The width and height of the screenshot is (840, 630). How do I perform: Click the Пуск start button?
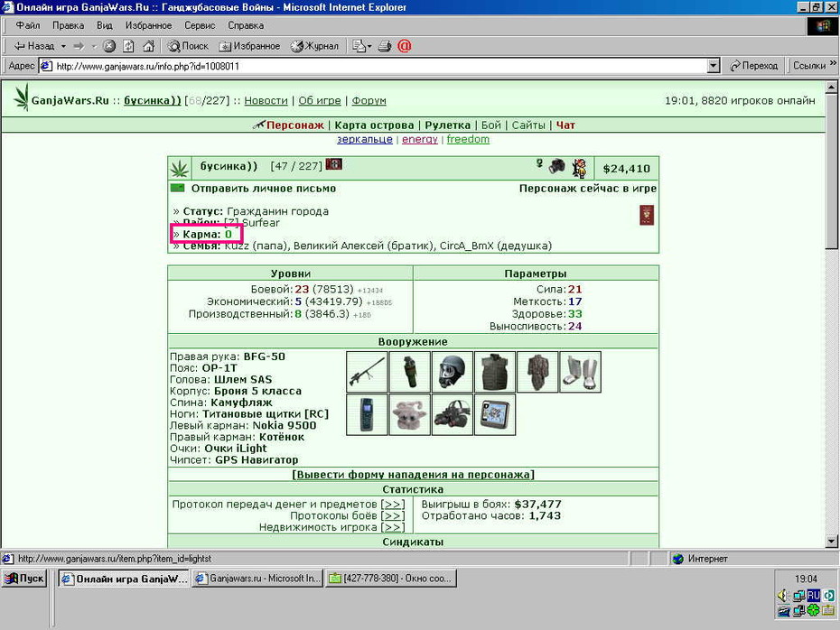coord(24,579)
